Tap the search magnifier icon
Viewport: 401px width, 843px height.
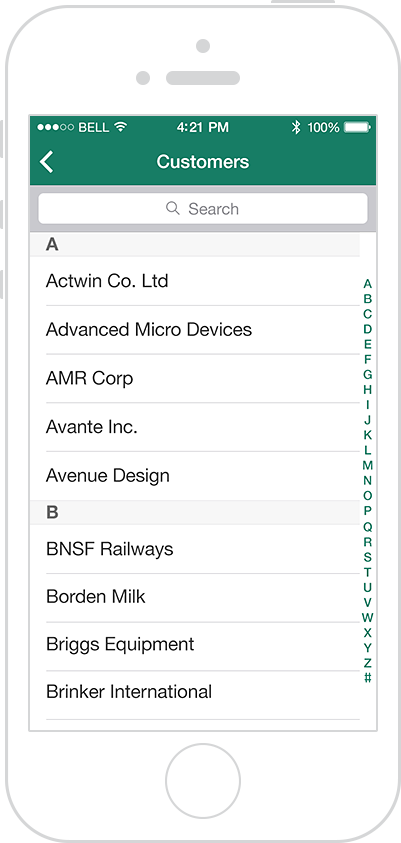click(x=173, y=208)
